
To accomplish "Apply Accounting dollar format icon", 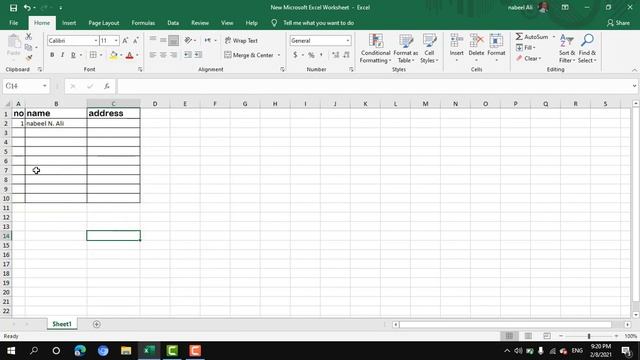I will [x=295, y=55].
